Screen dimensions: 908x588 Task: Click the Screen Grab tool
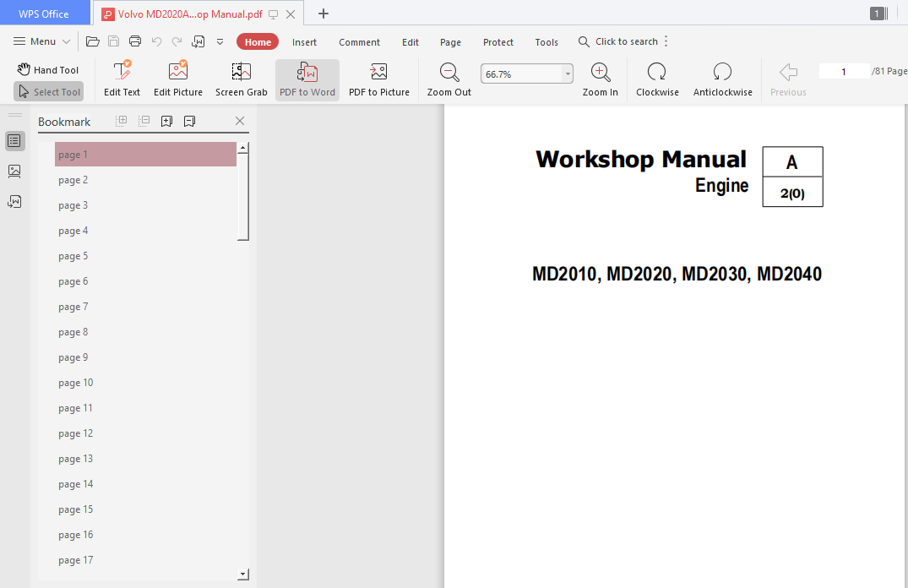coord(242,79)
